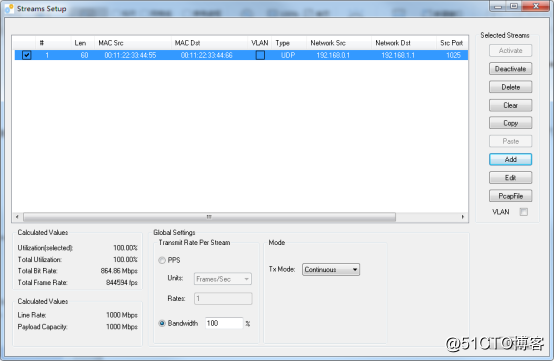This screenshot has height=362, width=554.
Task: Click the VLAN column header
Action: tap(260, 43)
